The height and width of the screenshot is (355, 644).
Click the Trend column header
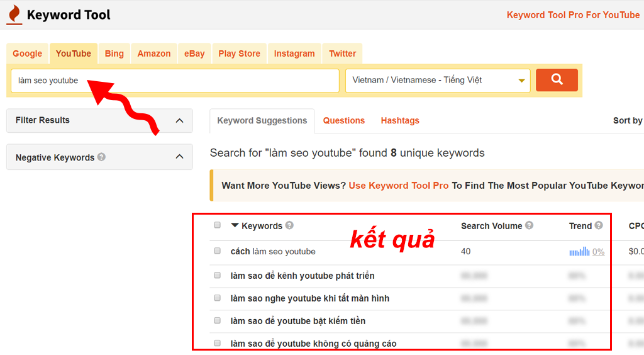point(580,225)
